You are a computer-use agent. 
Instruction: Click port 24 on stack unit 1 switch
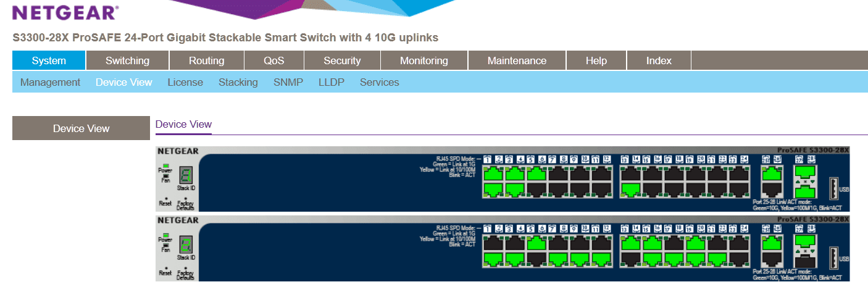coord(740,189)
